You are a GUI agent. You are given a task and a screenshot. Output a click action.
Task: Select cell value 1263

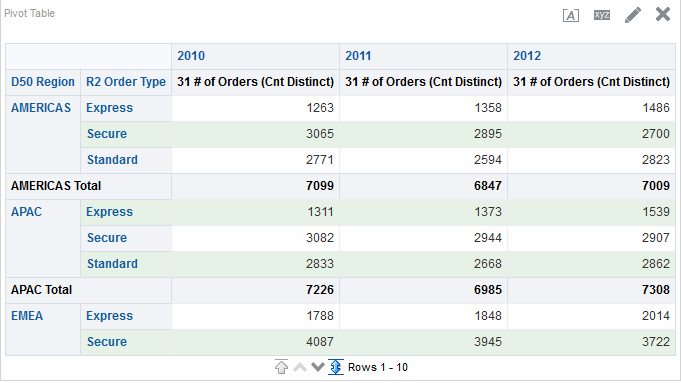tap(320, 108)
